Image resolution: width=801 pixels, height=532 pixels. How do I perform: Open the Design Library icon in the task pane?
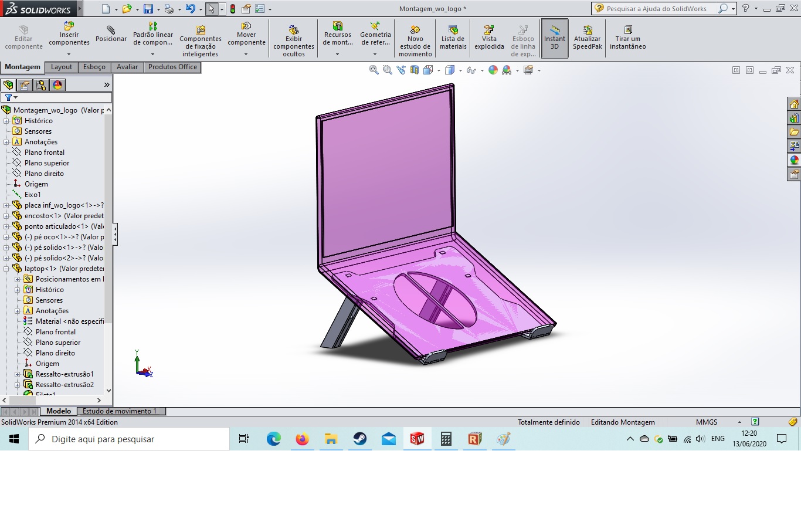tap(794, 118)
